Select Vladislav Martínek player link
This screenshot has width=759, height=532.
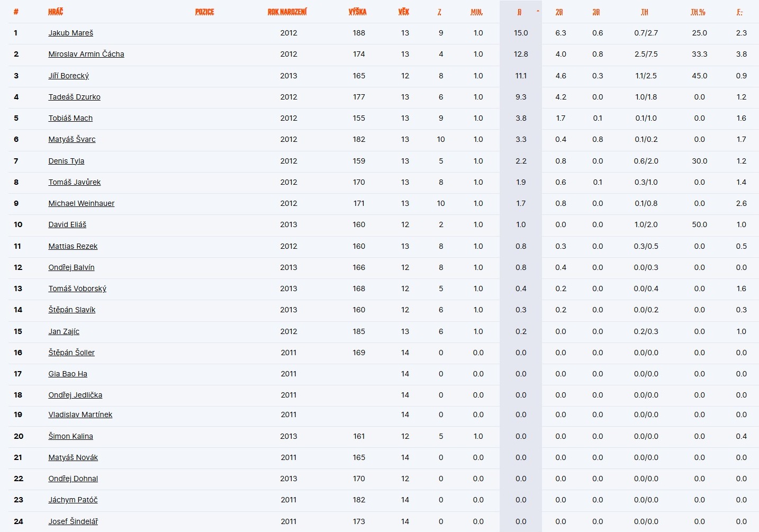coord(80,414)
